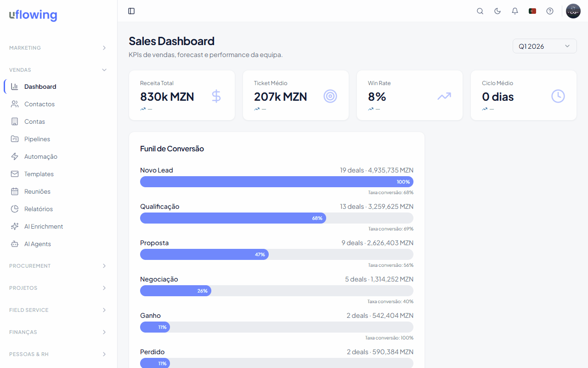Expand the Marketing sidebar section
Viewport: 588px width, 368px height.
click(58, 48)
